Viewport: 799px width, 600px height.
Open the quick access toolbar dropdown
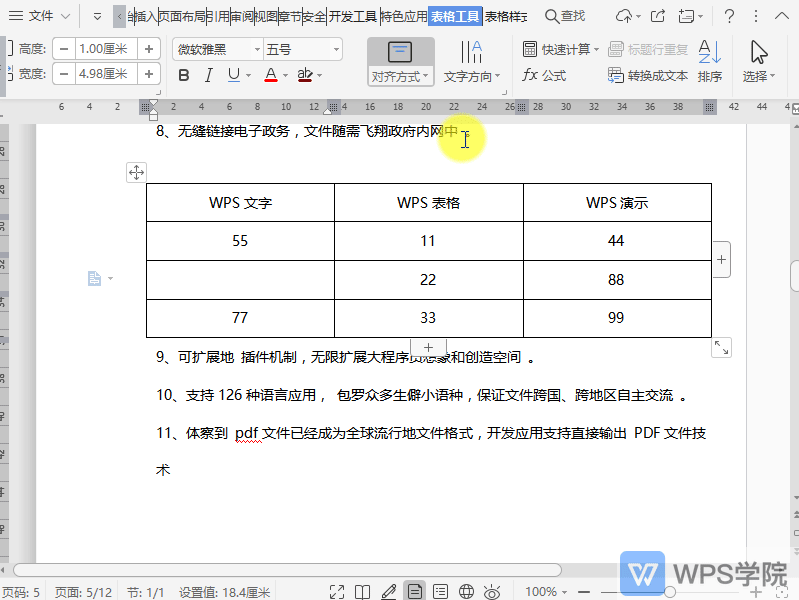coord(97,17)
